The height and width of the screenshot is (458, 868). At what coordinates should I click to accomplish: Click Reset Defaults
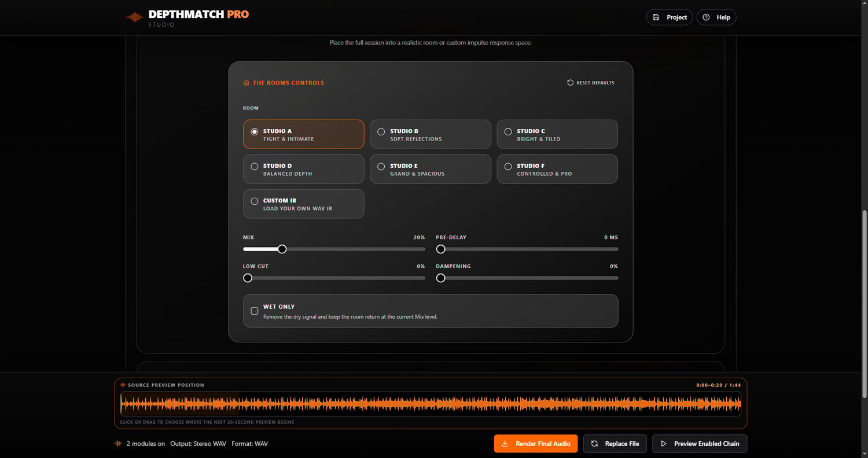click(x=591, y=83)
